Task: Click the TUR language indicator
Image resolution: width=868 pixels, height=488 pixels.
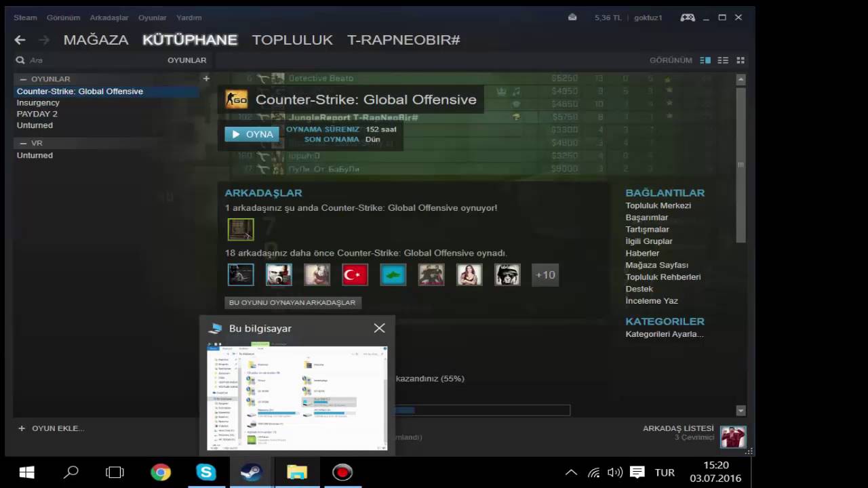Action: (665, 472)
